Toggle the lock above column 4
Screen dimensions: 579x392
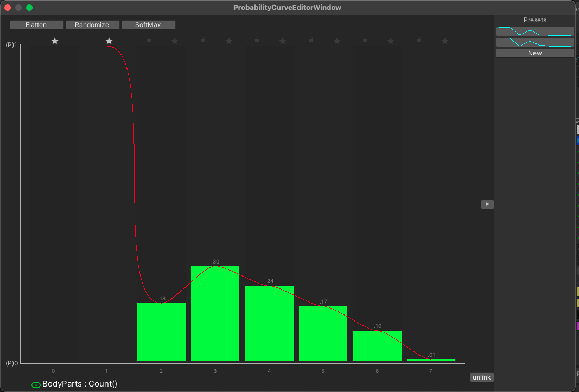(257, 39)
